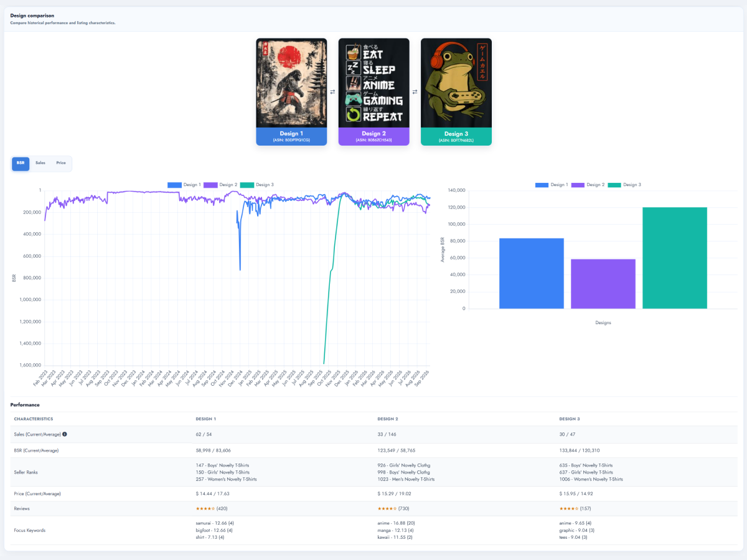This screenshot has width=747, height=560.
Task: Click Design 3 sales value 30 / 47
Action: tap(568, 434)
